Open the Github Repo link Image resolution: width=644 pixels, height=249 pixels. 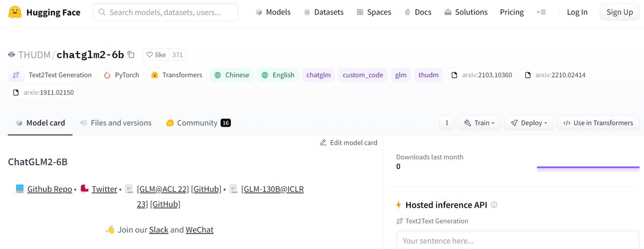(x=49, y=189)
